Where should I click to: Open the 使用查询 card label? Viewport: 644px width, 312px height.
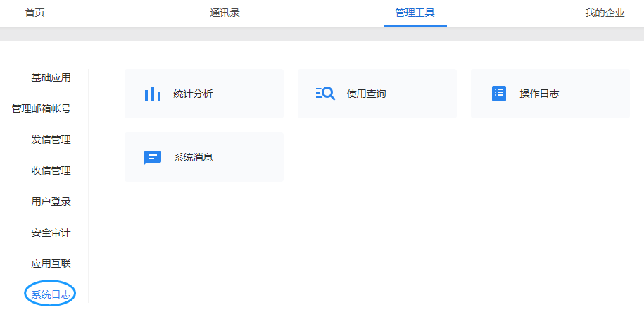pyautogui.click(x=367, y=94)
